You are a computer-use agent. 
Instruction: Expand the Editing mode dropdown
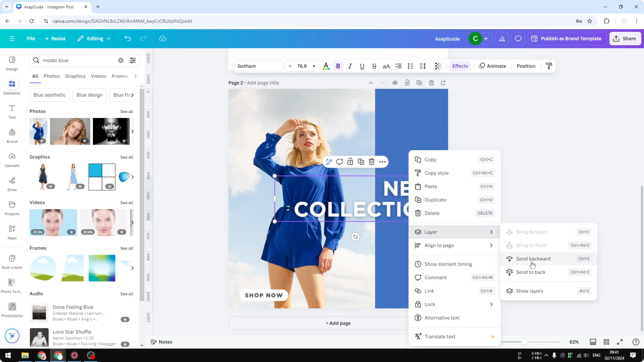click(x=94, y=38)
